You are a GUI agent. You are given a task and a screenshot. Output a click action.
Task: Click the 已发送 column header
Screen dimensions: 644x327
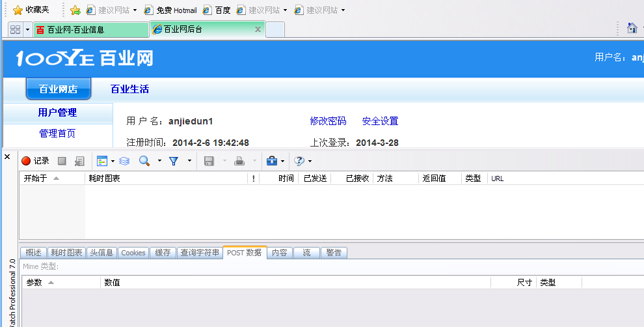[x=315, y=178]
